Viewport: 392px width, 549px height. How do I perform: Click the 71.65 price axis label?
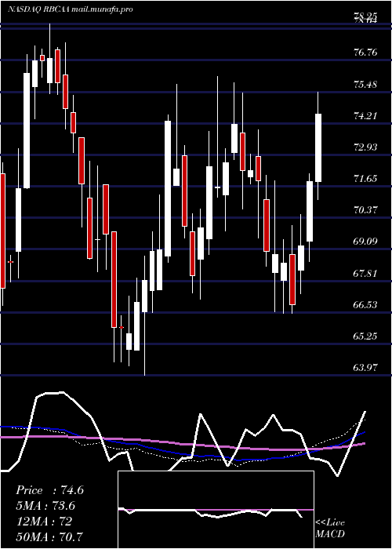(x=366, y=179)
